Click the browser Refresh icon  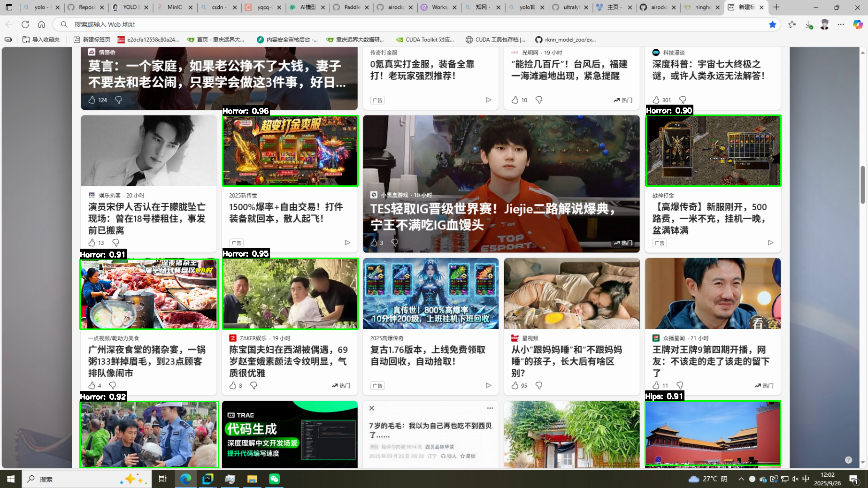click(25, 24)
